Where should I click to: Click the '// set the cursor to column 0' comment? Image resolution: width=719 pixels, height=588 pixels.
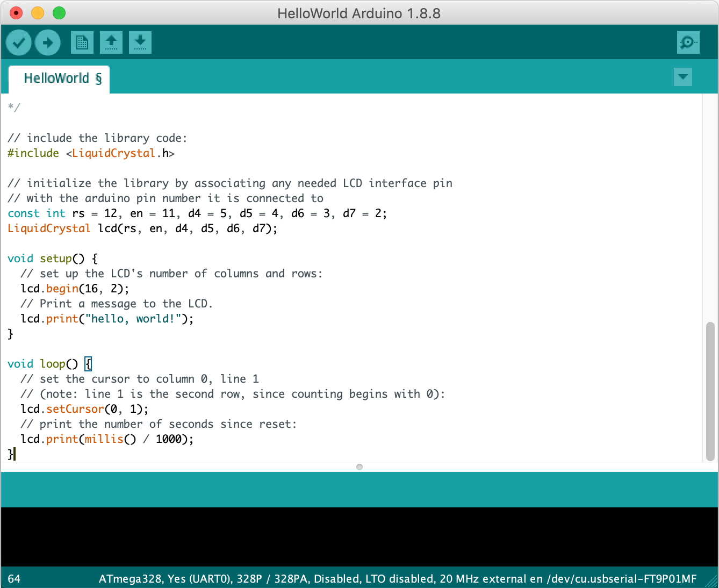[x=140, y=379]
